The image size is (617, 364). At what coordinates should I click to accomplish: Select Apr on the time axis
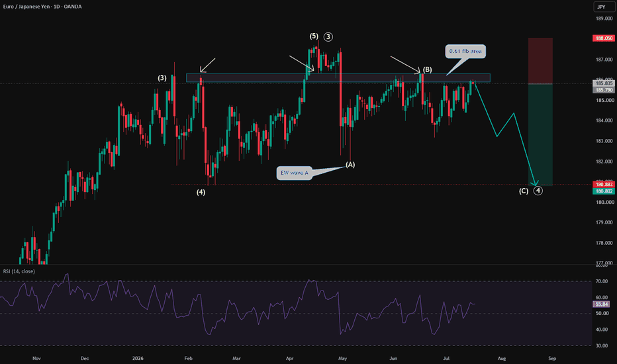(289, 359)
